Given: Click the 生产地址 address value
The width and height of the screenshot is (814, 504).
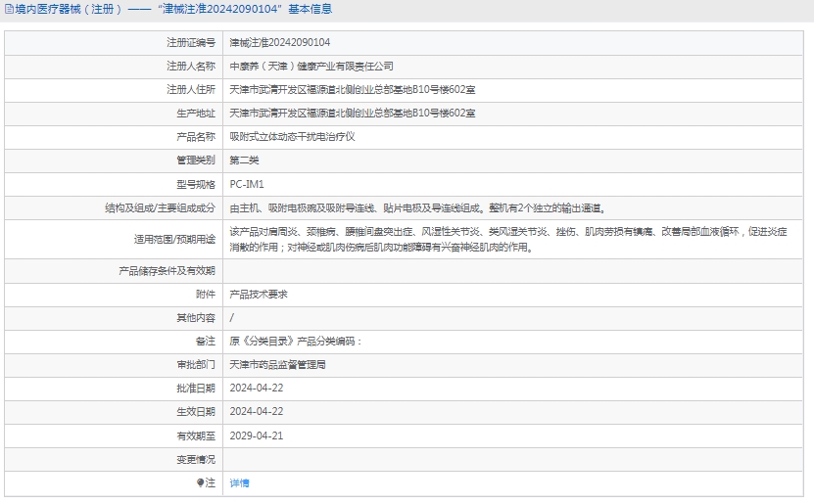Looking at the screenshot, I should click(x=352, y=114).
